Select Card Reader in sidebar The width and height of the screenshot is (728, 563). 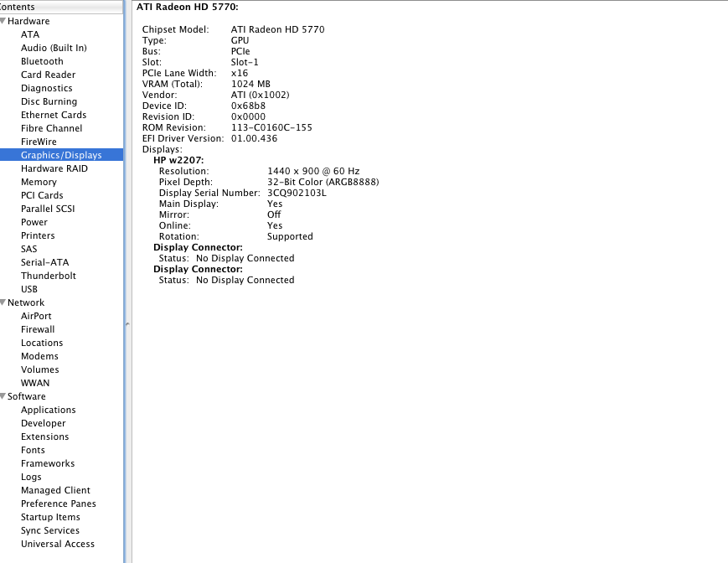point(49,75)
